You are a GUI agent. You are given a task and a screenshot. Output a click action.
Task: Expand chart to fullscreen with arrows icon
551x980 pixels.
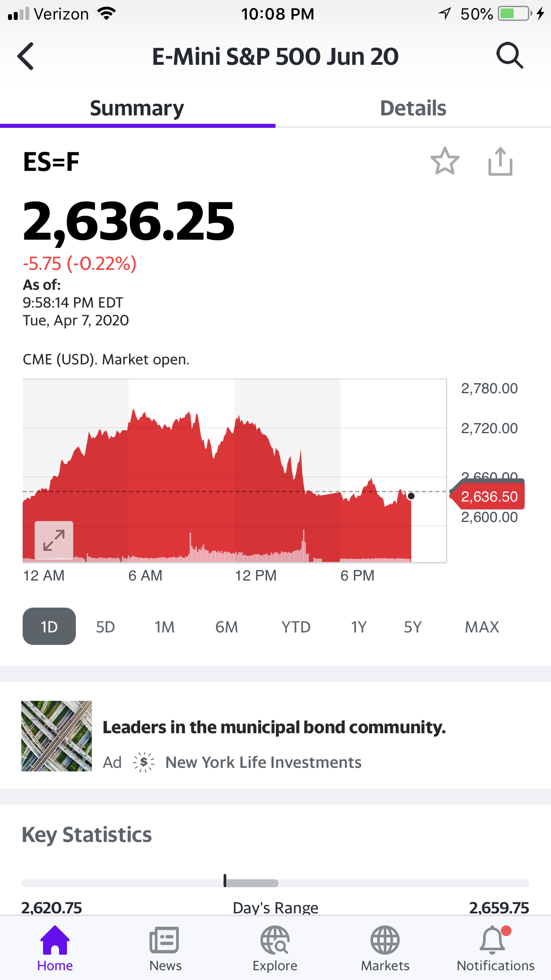[54, 540]
